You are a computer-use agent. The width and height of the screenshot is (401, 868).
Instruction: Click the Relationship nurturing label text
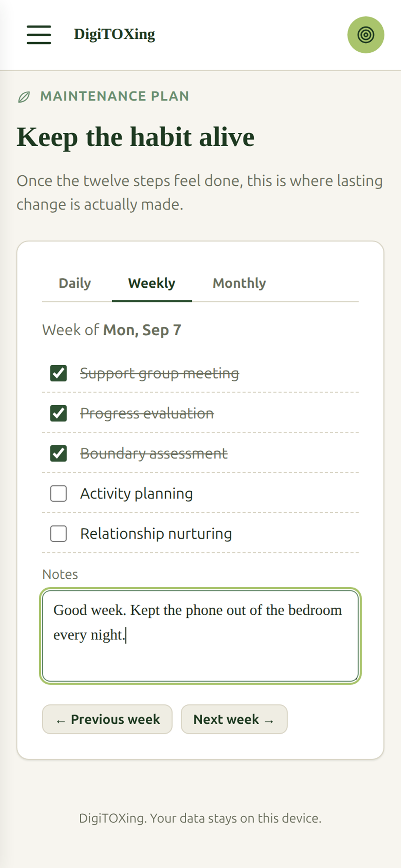click(156, 534)
